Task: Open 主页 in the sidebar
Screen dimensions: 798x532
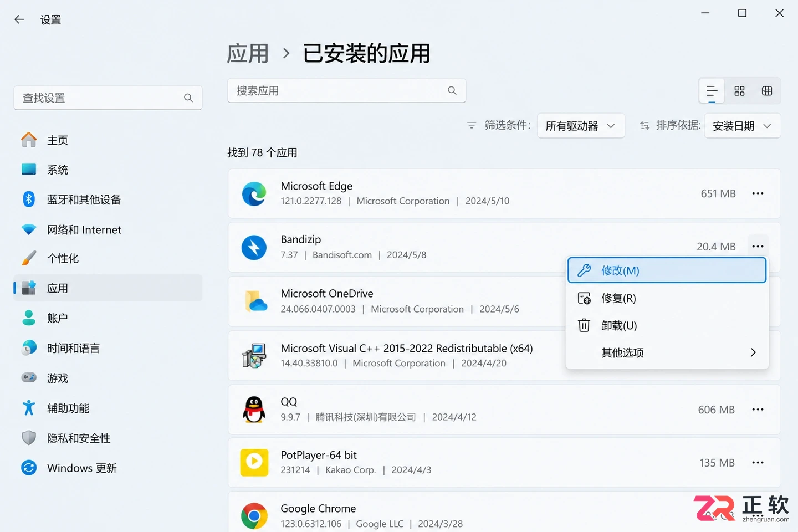Action: [108, 140]
